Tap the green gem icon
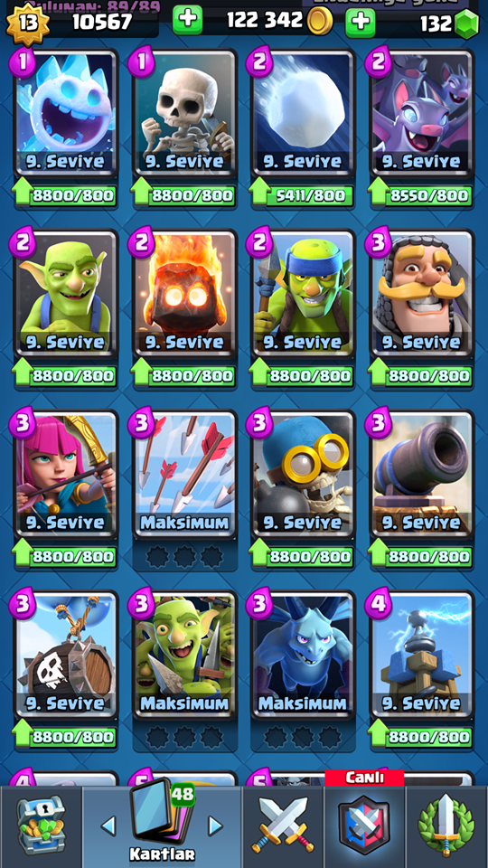Image resolution: width=488 pixels, height=868 pixels. (466, 24)
